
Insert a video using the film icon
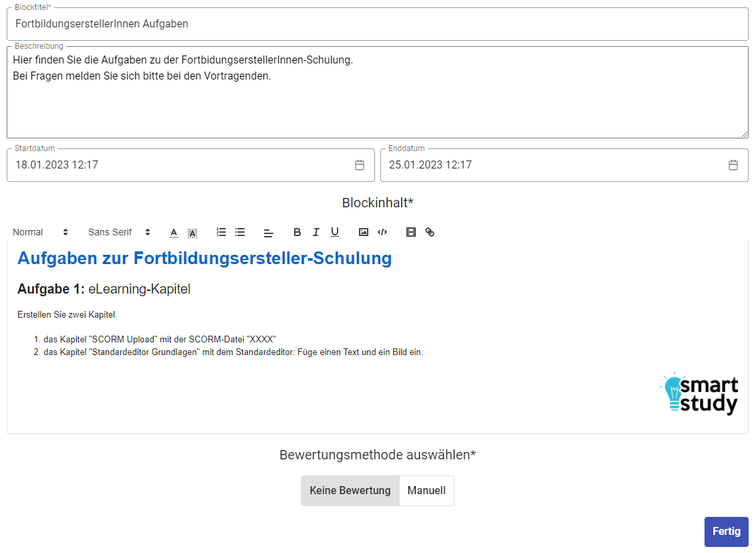coord(411,232)
